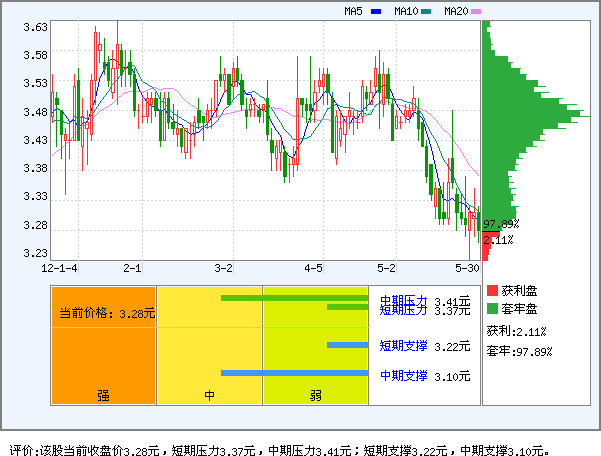The image size is (601, 456).
Task: Click the 3.43 price axis label
Action: tap(35, 140)
